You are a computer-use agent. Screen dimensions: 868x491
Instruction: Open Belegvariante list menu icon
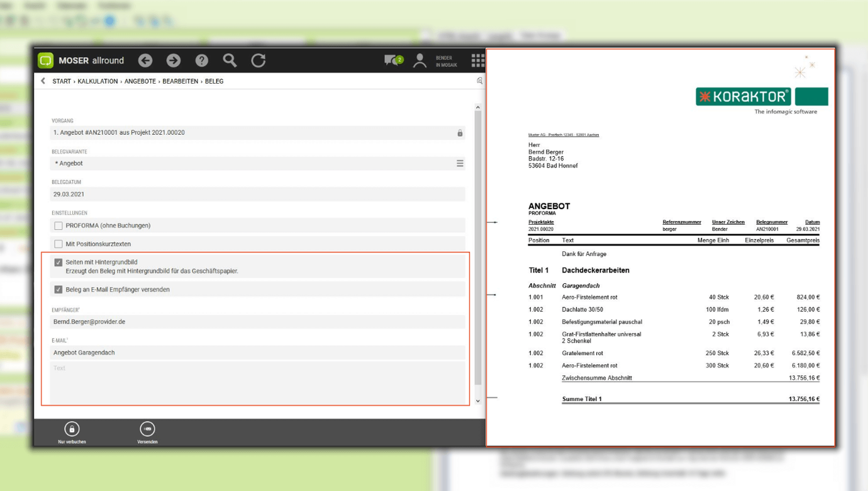(460, 163)
